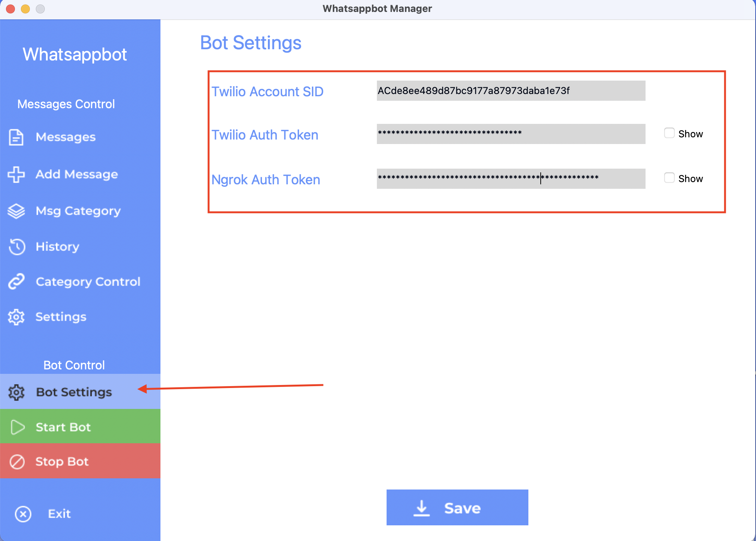Click the Twilio Auth Token label
This screenshot has height=541, width=756.
coord(265,135)
